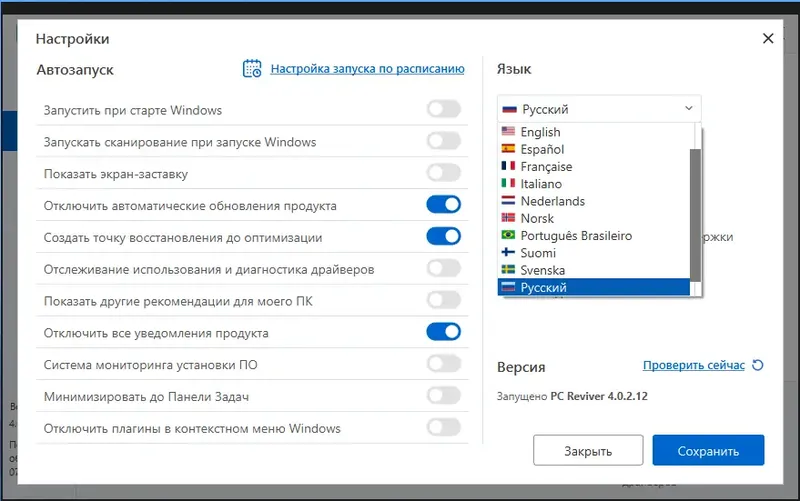The image size is (800, 501).
Task: Click the language list scrollbar thumb
Action: (x=695, y=215)
